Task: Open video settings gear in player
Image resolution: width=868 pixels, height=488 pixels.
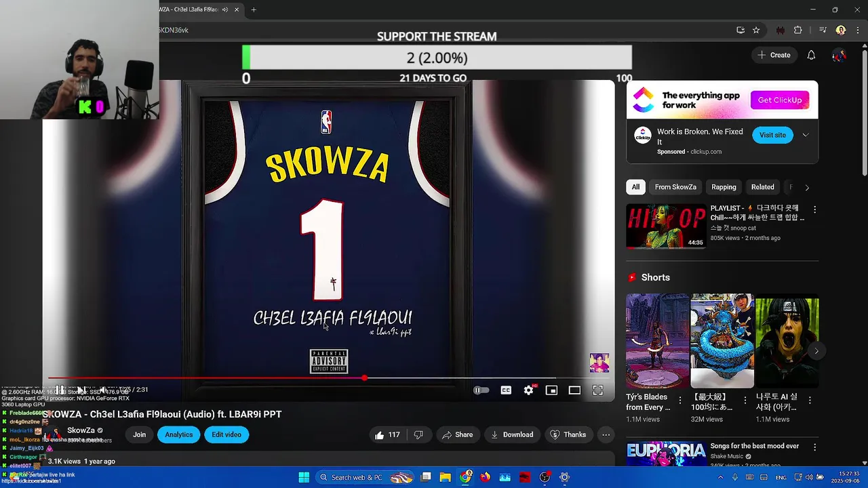Action: [x=529, y=390]
